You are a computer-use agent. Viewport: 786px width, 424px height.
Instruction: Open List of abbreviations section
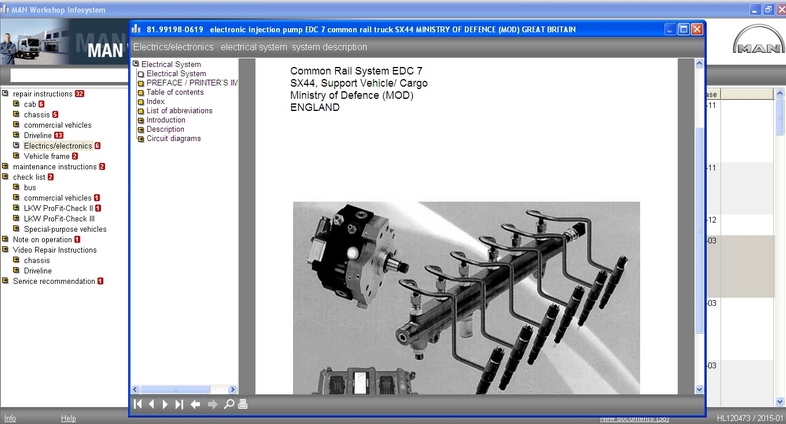click(x=179, y=110)
